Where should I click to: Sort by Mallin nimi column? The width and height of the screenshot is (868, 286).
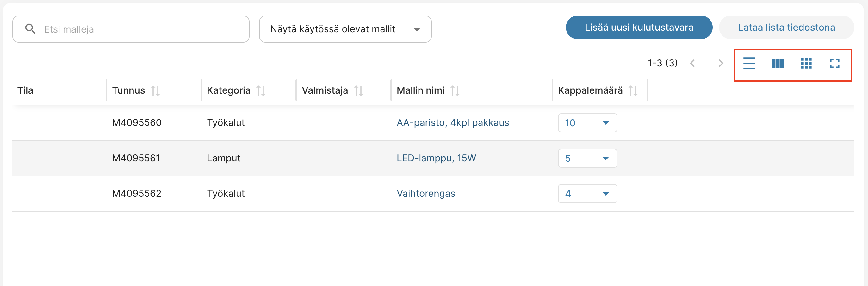pyautogui.click(x=455, y=90)
